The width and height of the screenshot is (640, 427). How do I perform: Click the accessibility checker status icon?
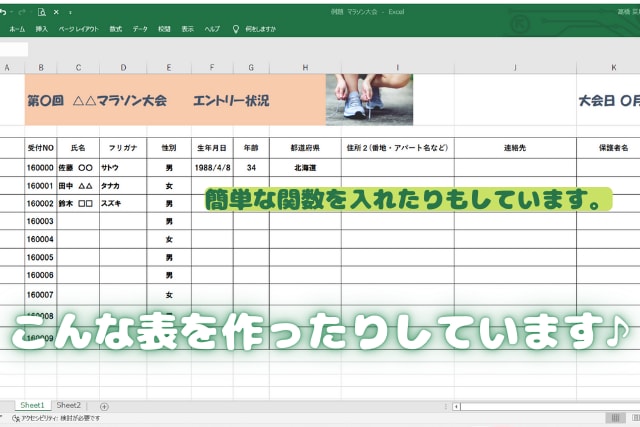[16, 418]
